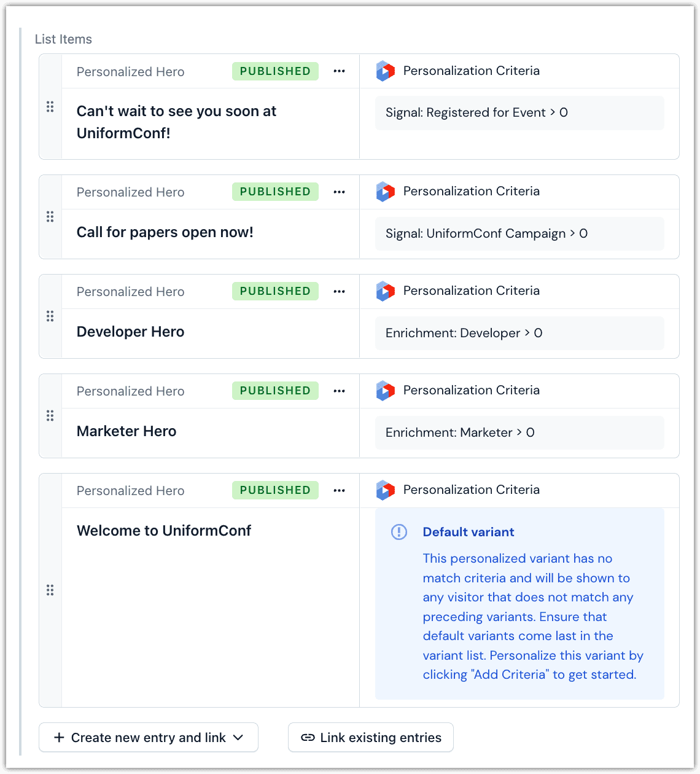Click Link existing entries button

coord(371,738)
